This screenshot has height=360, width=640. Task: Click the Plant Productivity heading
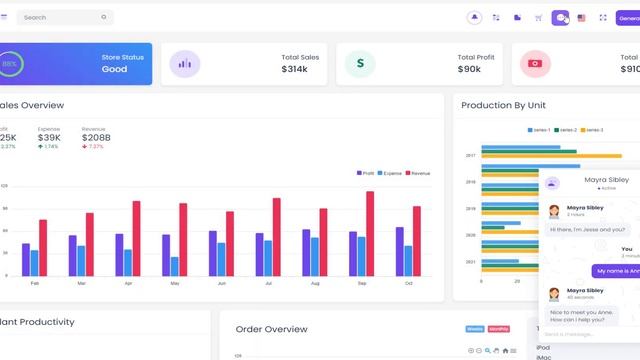click(37, 322)
